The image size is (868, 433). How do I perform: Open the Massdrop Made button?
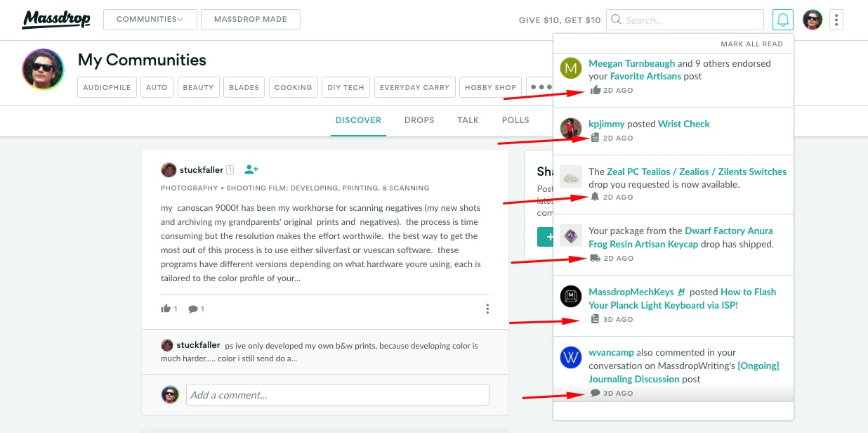pos(250,20)
